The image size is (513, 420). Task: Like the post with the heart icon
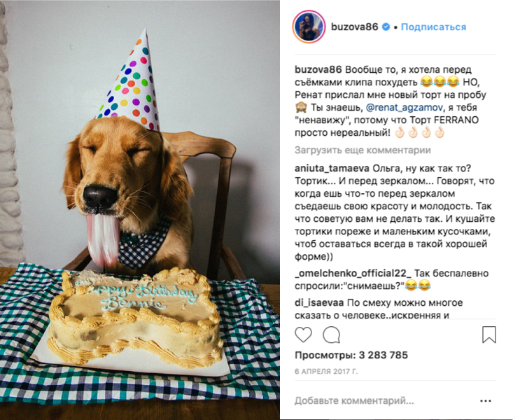pos(303,335)
